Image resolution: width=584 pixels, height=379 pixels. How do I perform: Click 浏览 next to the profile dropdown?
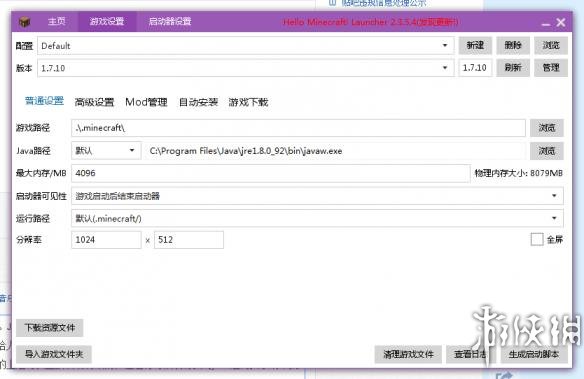click(x=551, y=45)
